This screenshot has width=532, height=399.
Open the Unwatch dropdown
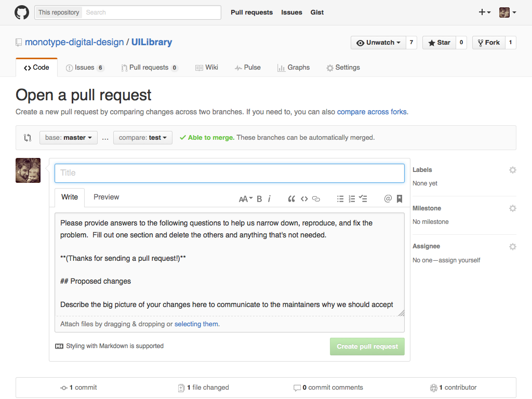point(378,43)
